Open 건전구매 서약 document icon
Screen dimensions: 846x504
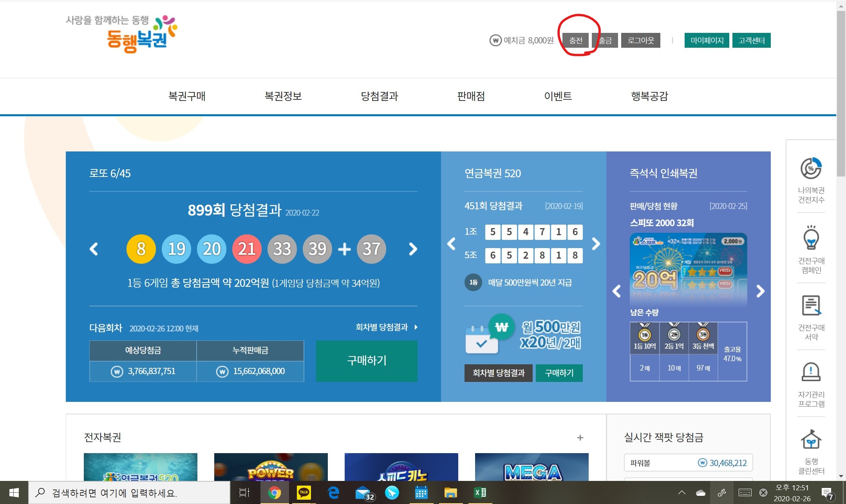click(811, 306)
